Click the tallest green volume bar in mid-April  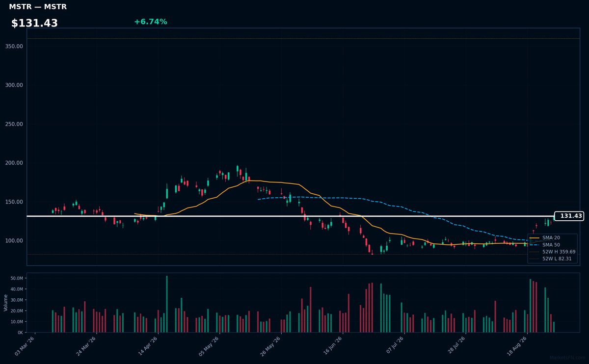pos(167,304)
